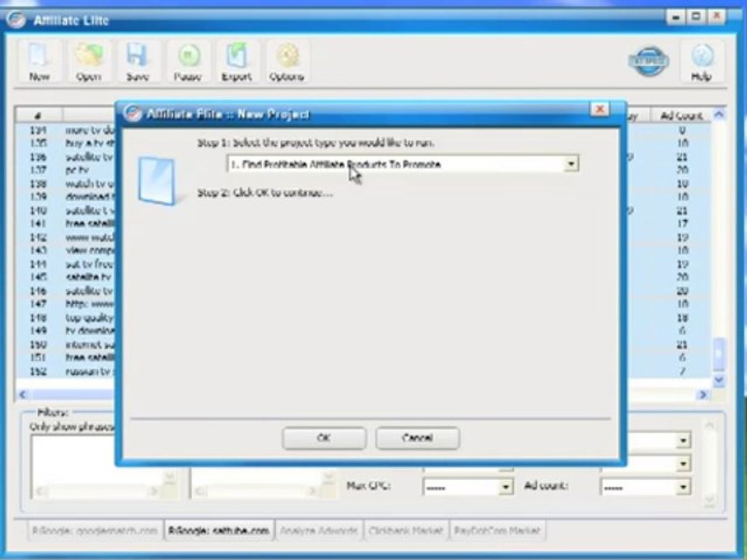
Task: Switch to Clickbank Market tab
Action: pos(406,530)
